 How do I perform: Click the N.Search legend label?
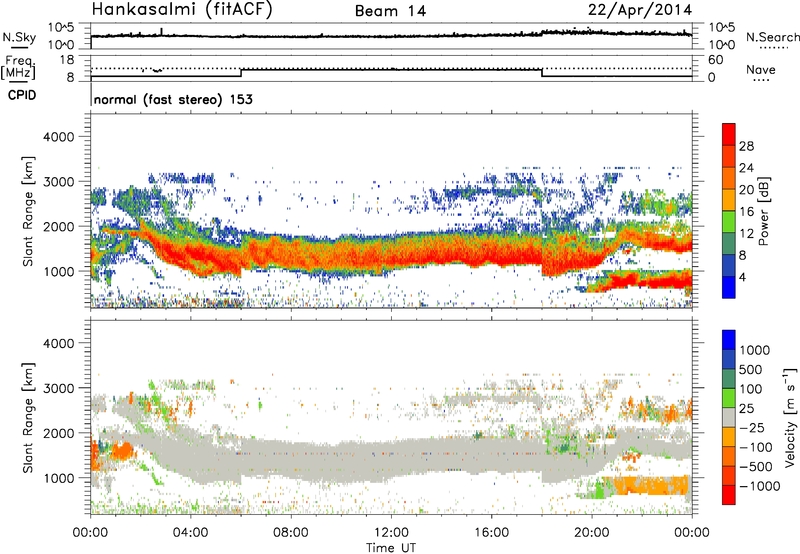(x=772, y=37)
